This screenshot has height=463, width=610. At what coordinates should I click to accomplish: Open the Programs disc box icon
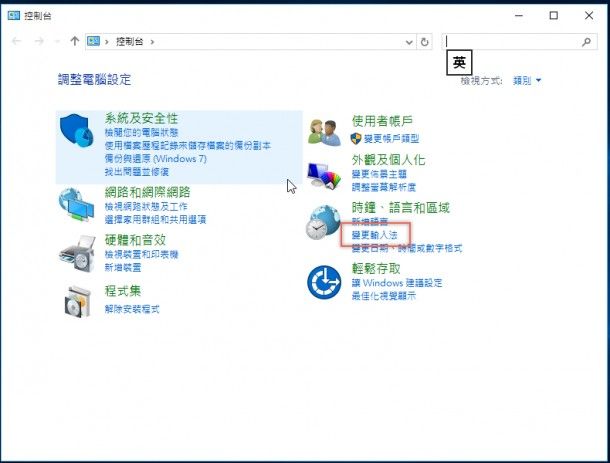77,302
